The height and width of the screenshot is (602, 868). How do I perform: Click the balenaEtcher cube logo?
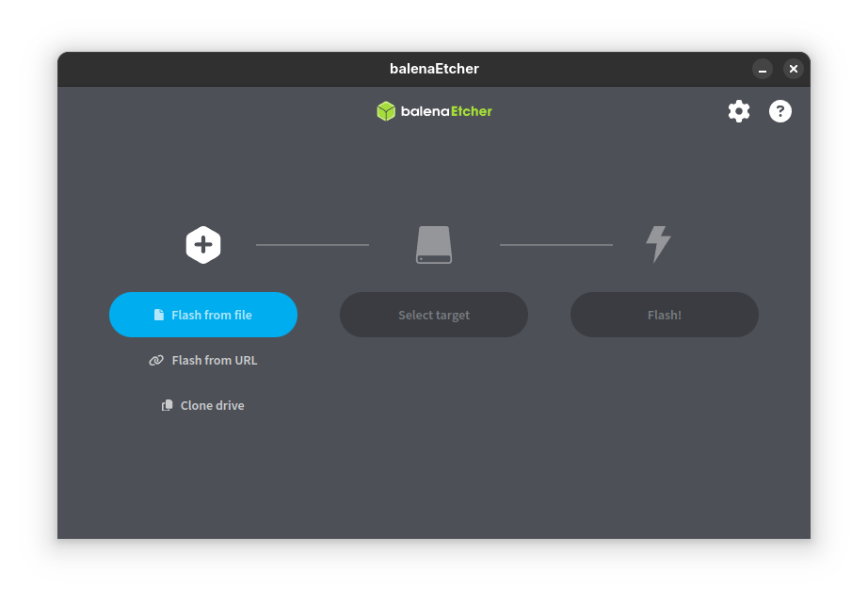click(386, 111)
